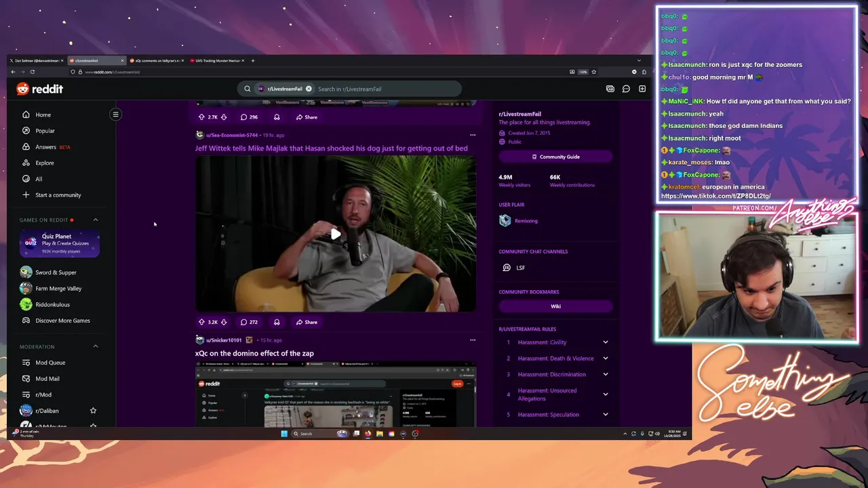Switch to Dan Saltman X browser tab
The image size is (868, 488).
pos(37,61)
